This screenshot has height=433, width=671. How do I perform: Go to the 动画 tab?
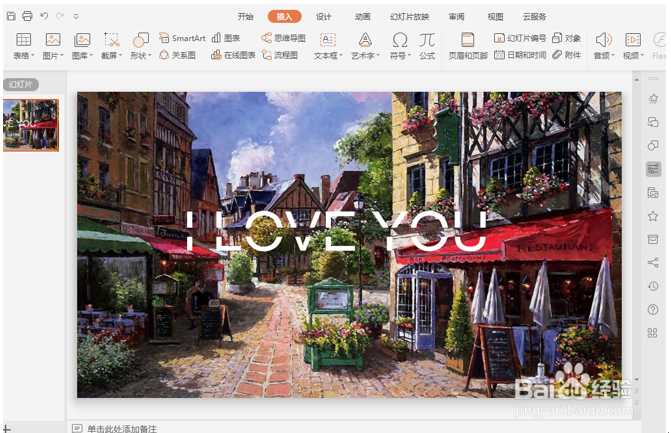point(362,17)
